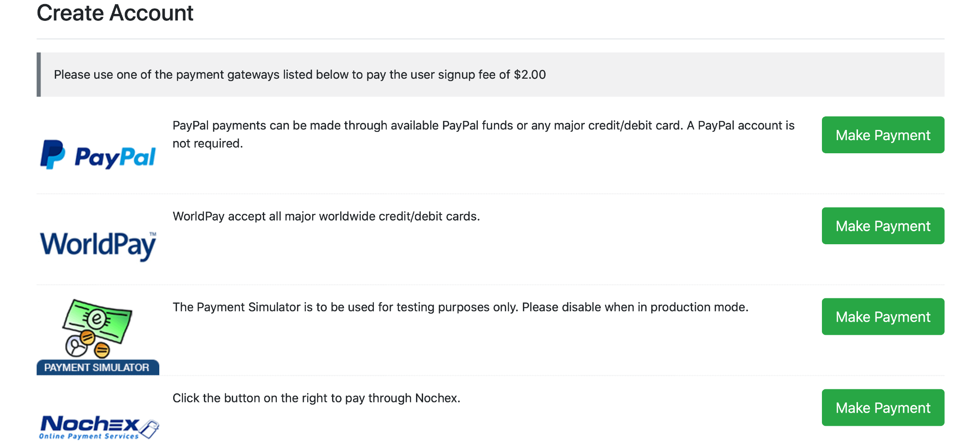Click the PayPal logo
This screenshot has height=443, width=980.
coord(97,155)
